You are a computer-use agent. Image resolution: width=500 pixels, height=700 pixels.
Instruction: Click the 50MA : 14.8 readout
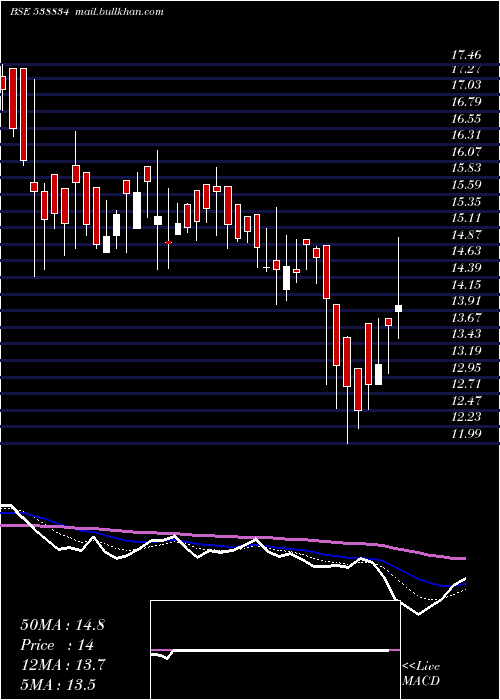point(62,625)
